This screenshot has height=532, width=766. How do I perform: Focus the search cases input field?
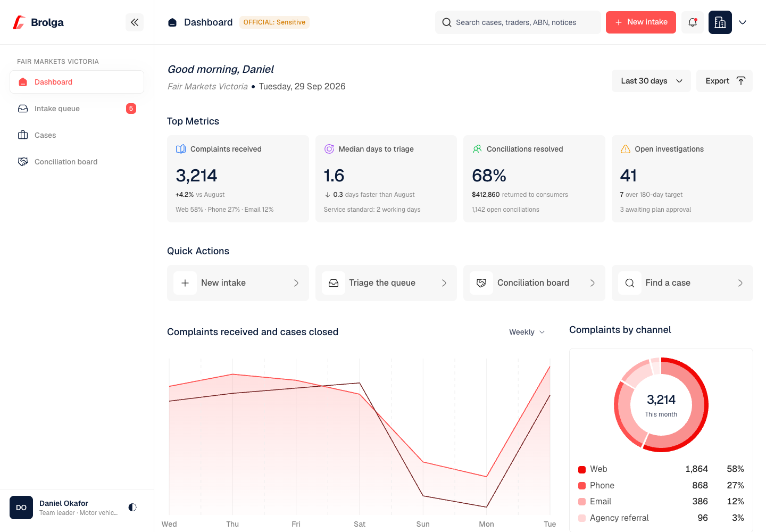[518, 22]
